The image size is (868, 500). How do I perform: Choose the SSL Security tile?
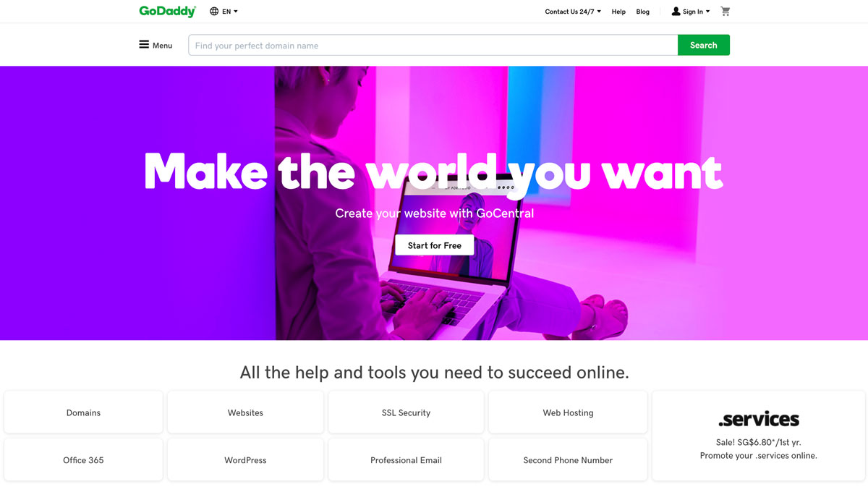(x=406, y=412)
